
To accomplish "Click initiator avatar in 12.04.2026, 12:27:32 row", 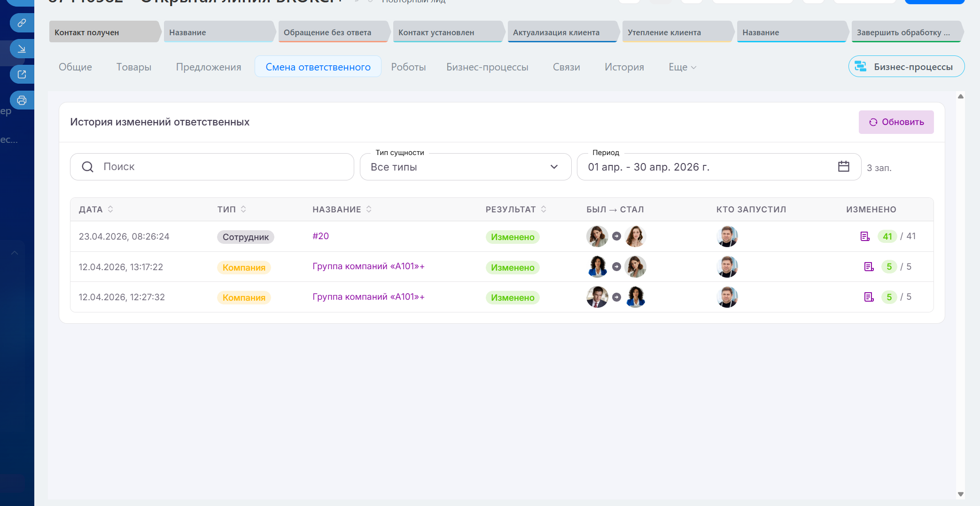I will pyautogui.click(x=727, y=297).
